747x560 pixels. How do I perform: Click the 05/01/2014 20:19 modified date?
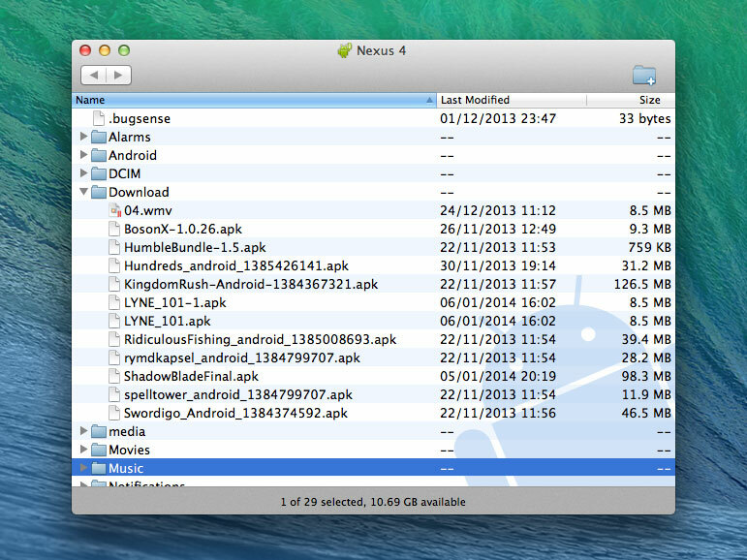coord(498,377)
